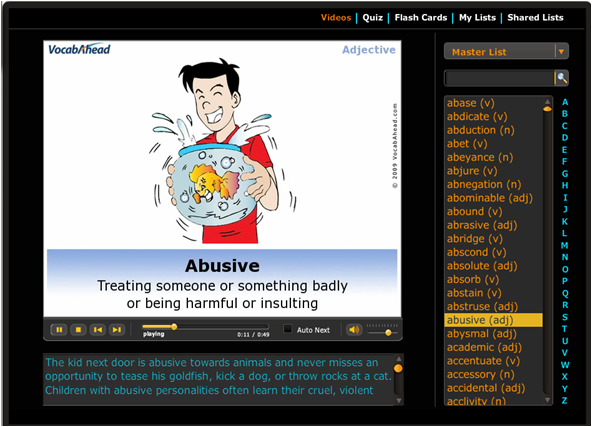Switch to the Quiz tab
592x427 pixels.
click(372, 18)
